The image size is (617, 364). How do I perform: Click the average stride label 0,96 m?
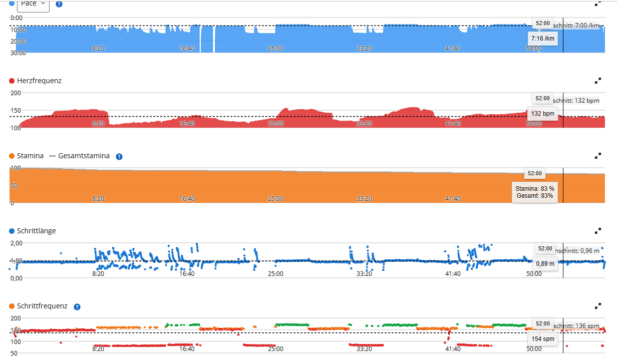click(576, 251)
